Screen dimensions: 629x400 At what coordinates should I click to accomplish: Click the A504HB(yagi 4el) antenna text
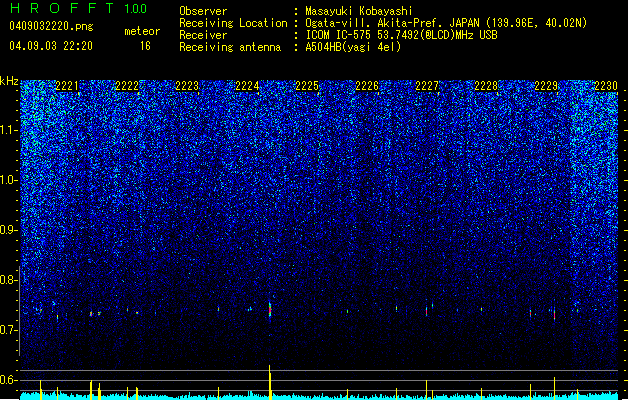coord(353,47)
